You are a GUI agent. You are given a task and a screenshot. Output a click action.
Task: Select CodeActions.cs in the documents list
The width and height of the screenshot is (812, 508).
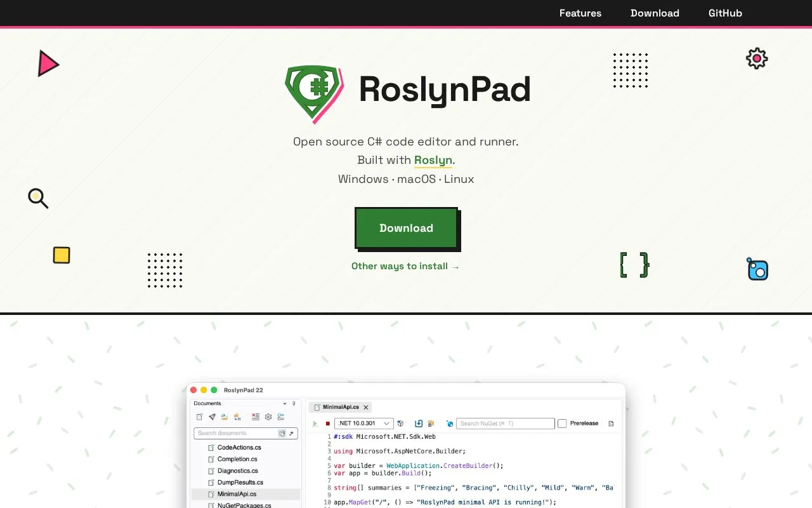(x=246, y=448)
